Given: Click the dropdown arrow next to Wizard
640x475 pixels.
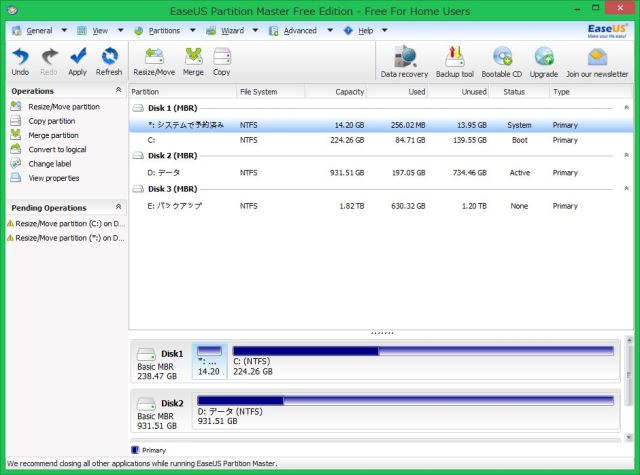Looking at the screenshot, I should (x=256, y=30).
